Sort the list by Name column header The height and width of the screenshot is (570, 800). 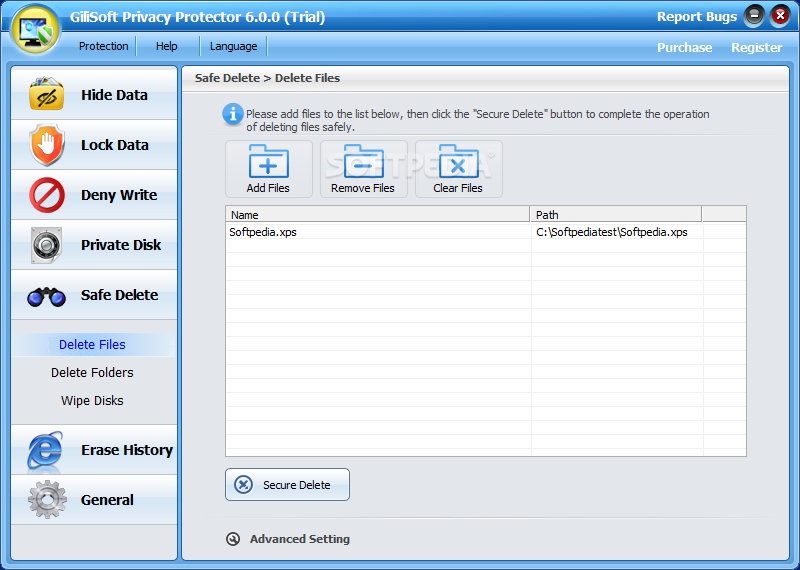tap(378, 214)
